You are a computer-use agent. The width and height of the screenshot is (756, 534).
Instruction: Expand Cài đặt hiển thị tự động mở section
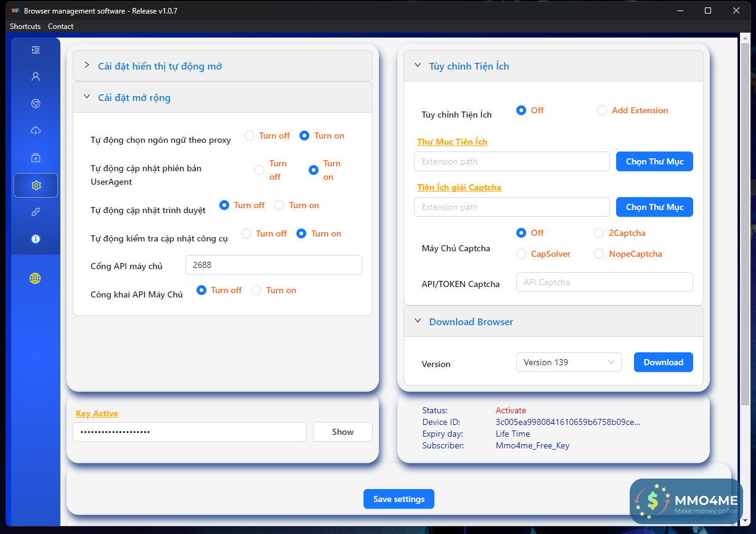[222, 66]
